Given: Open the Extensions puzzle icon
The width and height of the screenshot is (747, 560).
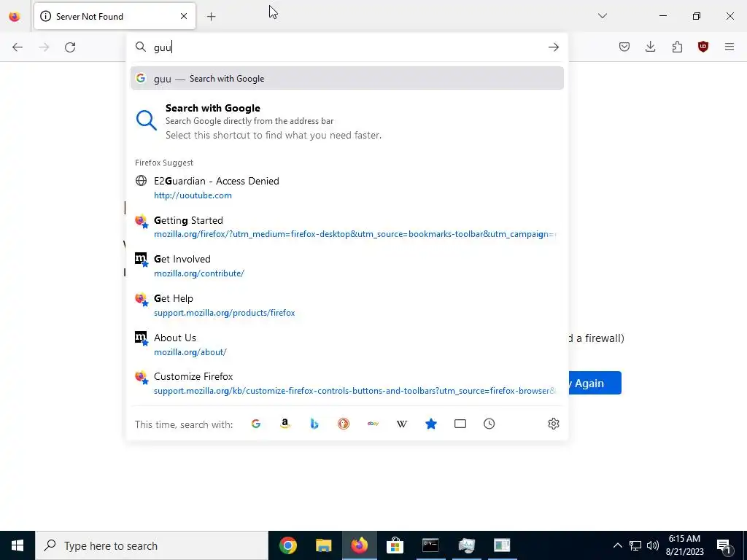Looking at the screenshot, I should coord(677,47).
